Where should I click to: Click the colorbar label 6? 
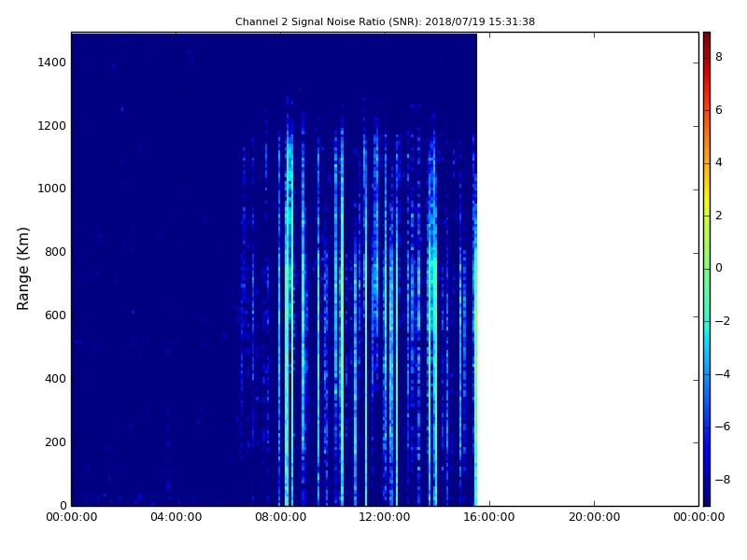pyautogui.click(x=719, y=110)
